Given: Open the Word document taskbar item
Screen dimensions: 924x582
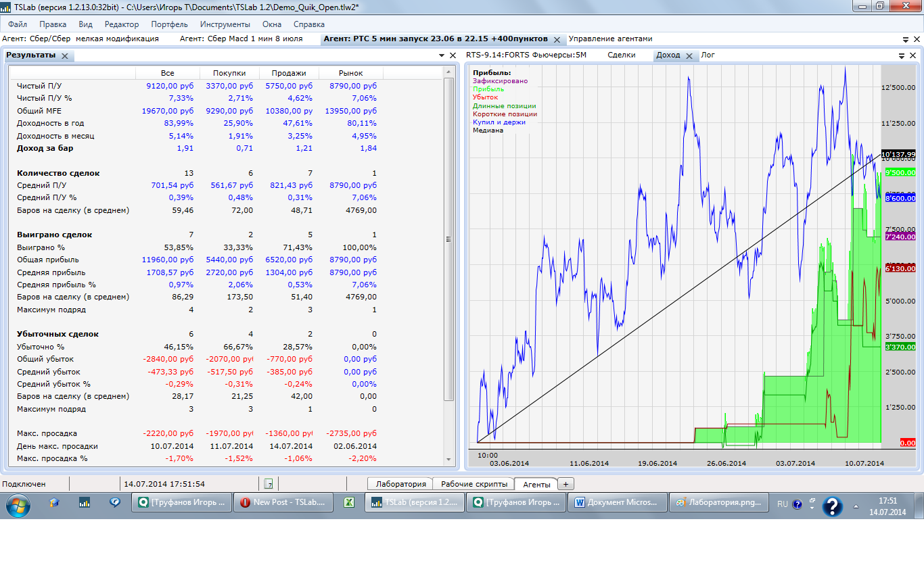Looking at the screenshot, I should click(616, 503).
